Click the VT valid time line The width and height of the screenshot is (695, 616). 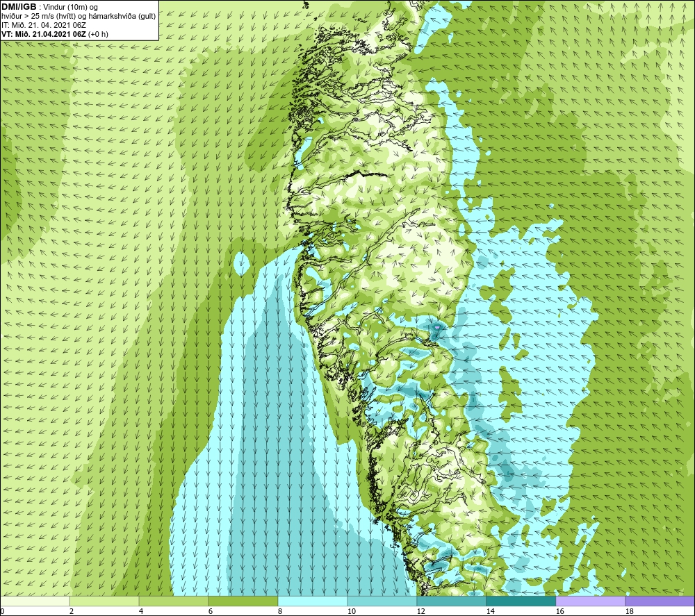54,33
